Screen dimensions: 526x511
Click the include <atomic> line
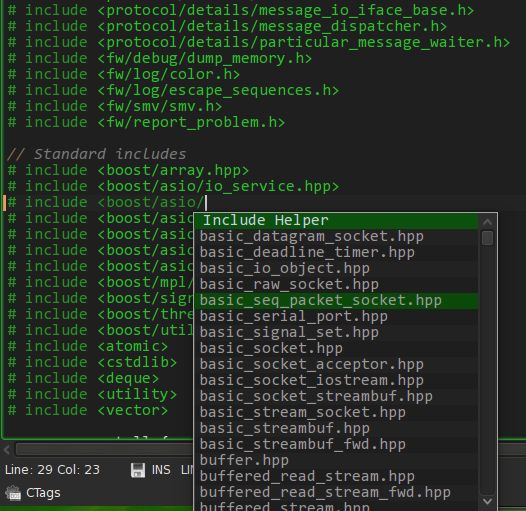pyautogui.click(x=87, y=346)
